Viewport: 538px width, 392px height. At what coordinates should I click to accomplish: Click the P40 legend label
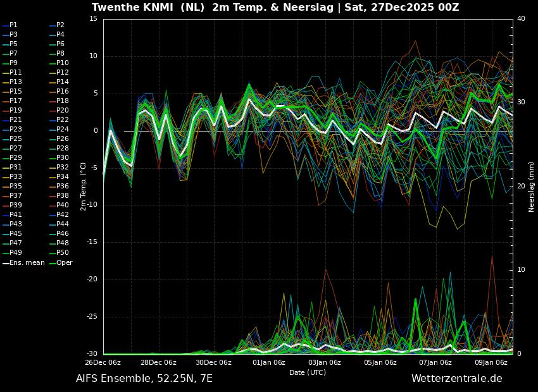tap(63, 205)
